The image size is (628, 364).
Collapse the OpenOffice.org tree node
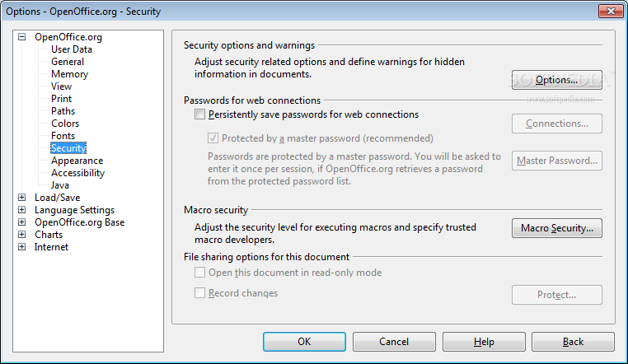pos(22,37)
